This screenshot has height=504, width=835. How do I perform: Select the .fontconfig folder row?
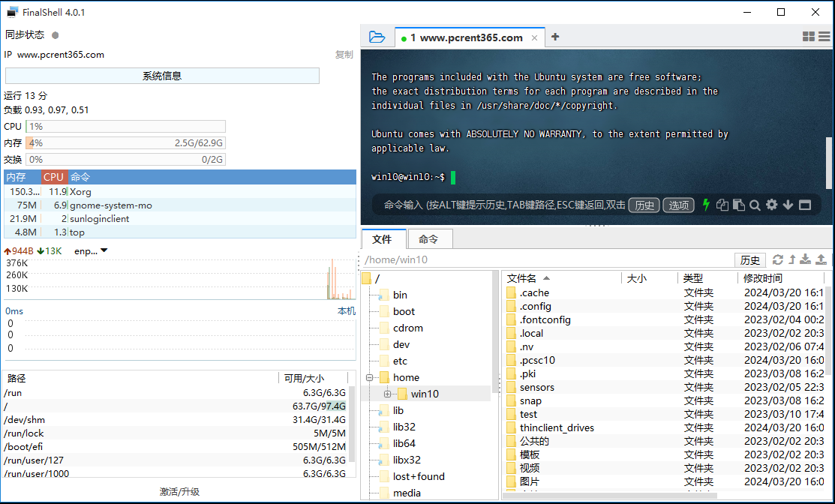tap(664, 319)
